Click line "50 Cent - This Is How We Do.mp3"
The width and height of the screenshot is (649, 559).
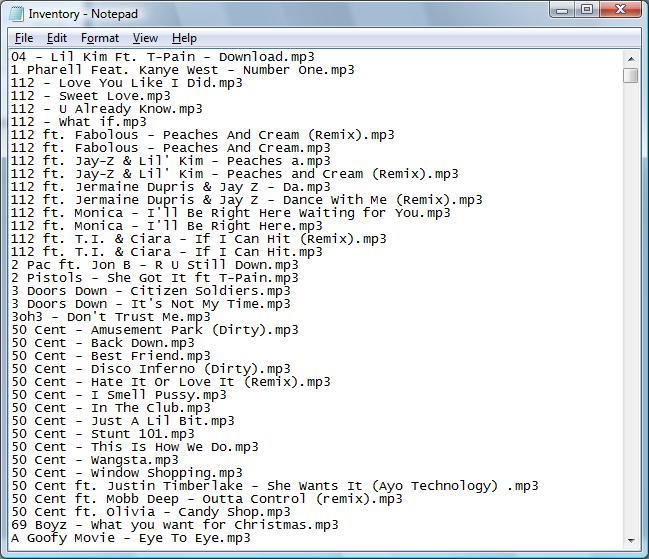pyautogui.click(x=135, y=447)
